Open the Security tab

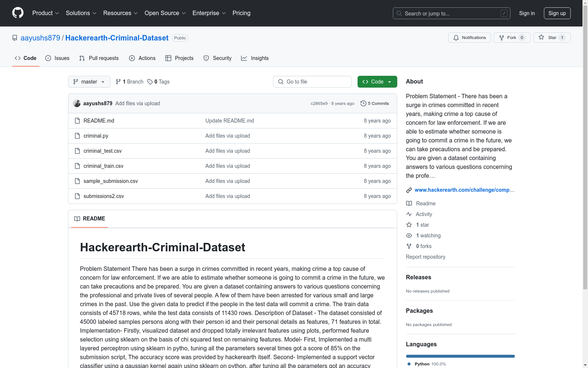218,58
